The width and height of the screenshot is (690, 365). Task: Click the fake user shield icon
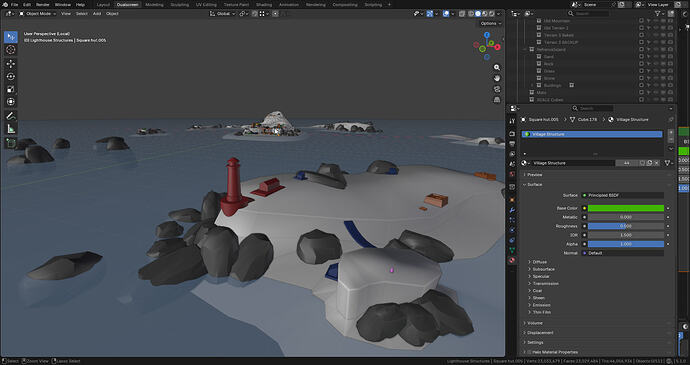pos(642,163)
